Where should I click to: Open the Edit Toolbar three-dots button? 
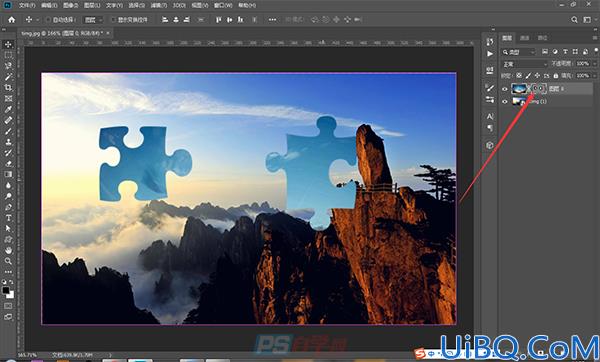click(8, 272)
